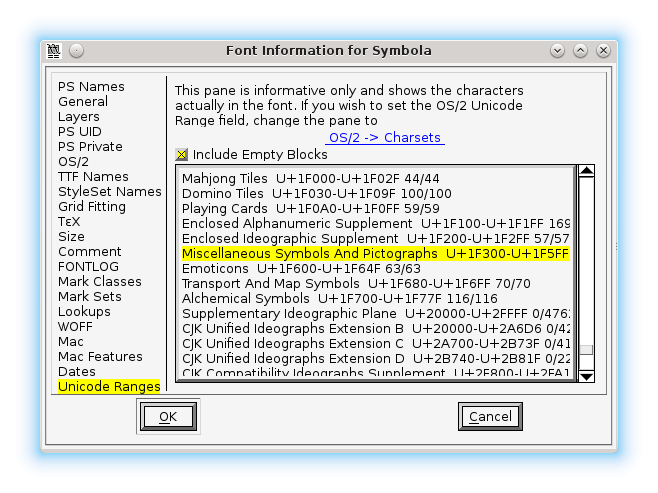Open the OS/2 -> Charsets link
The height and width of the screenshot is (493, 658).
385,138
